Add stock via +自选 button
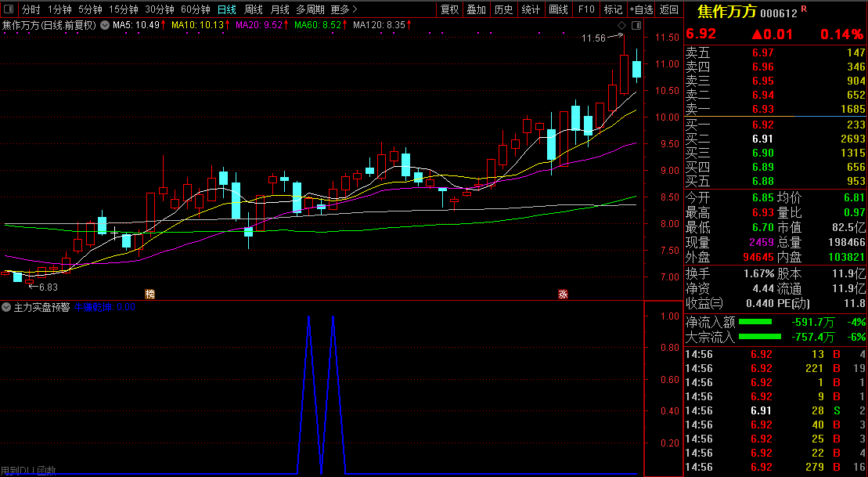 [640, 9]
